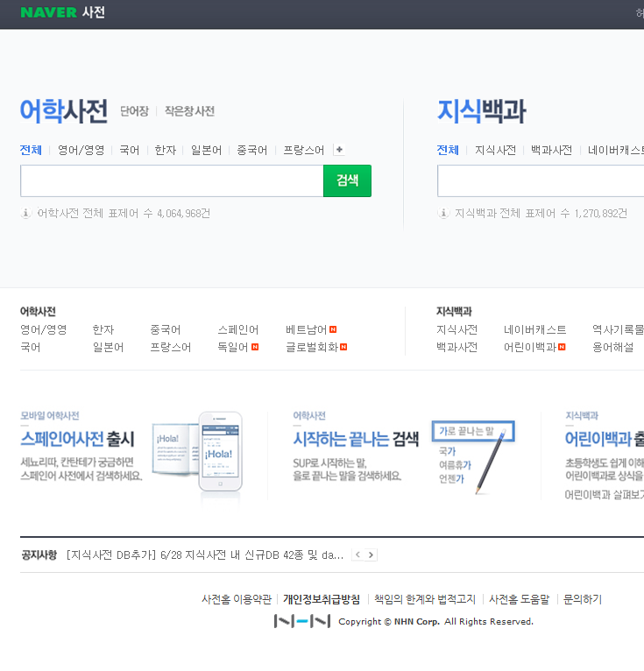Click new badge icon next to 독일어
Image resolution: width=644 pixels, height=671 pixels.
tap(255, 347)
